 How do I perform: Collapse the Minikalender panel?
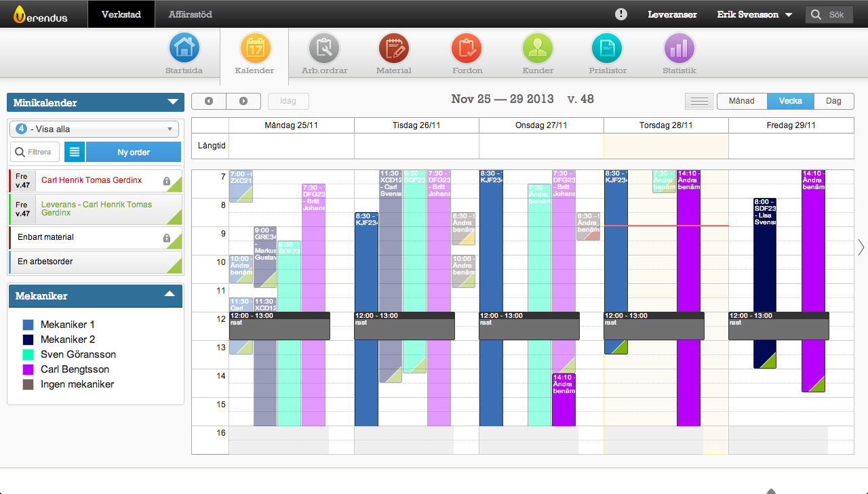(x=172, y=103)
